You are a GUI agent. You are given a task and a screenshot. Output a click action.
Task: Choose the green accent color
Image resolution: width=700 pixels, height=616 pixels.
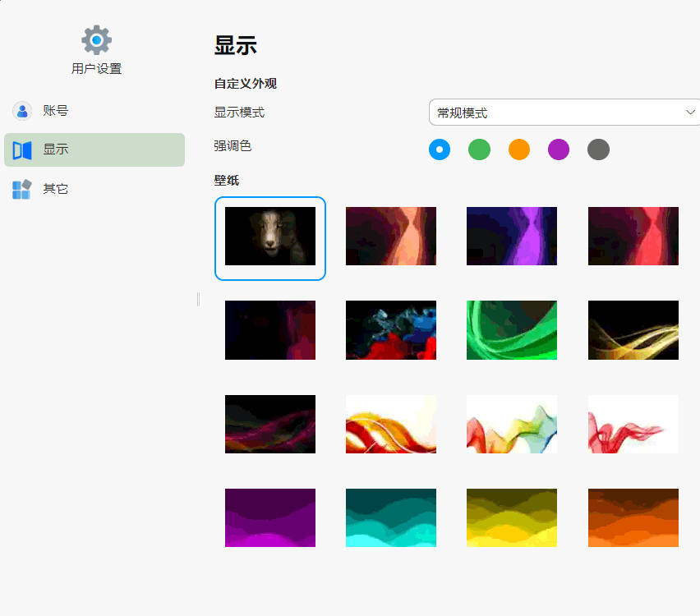[x=479, y=149]
